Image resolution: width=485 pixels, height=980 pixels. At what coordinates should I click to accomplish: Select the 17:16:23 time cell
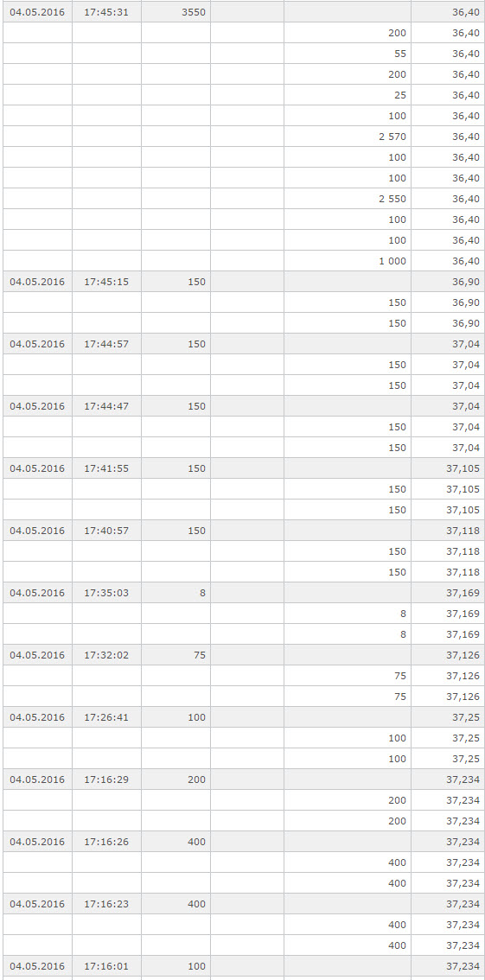(x=106, y=903)
